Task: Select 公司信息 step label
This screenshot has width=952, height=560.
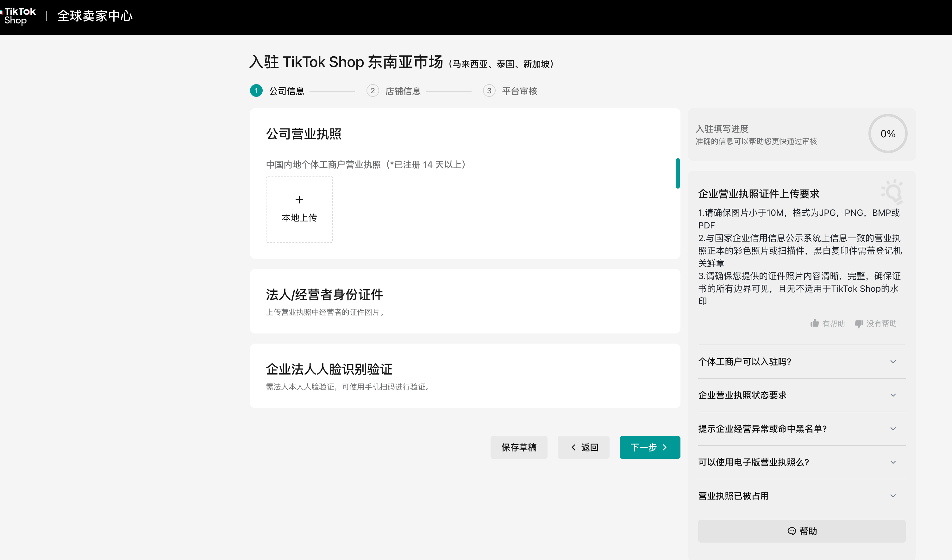Action: (x=286, y=91)
